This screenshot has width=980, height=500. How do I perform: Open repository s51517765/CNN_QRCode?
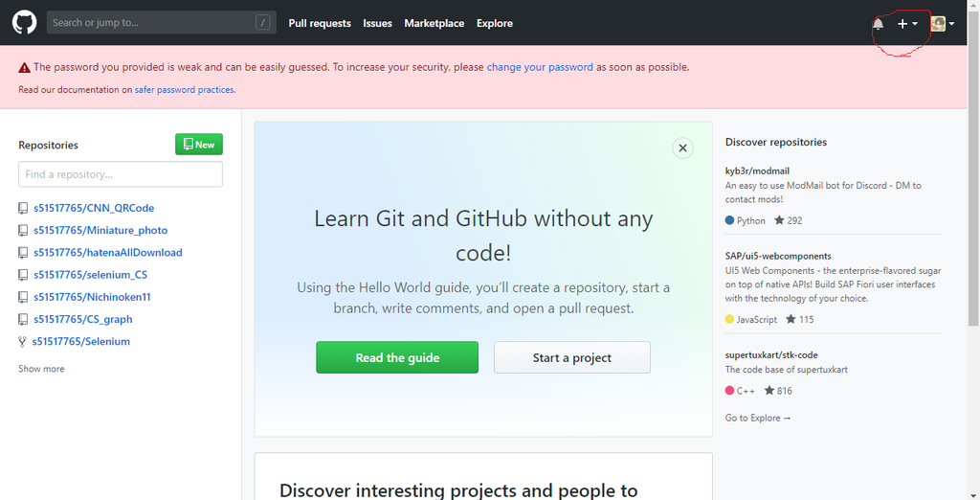click(x=94, y=208)
